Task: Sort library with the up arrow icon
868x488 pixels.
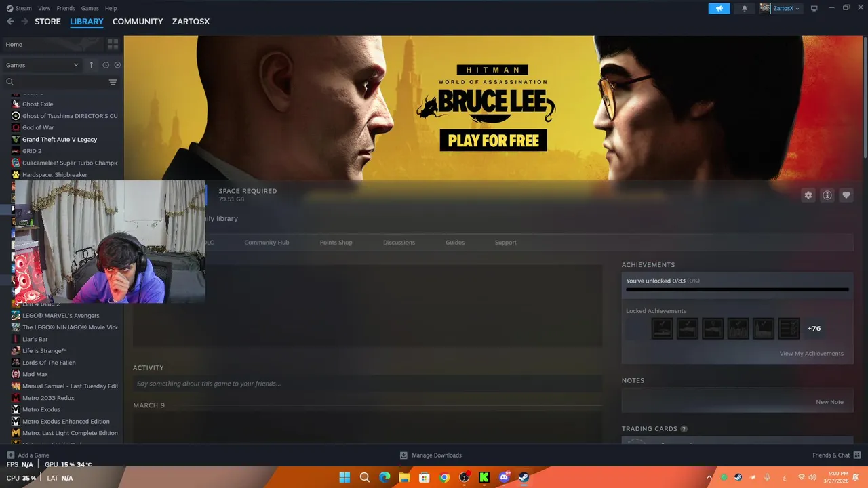Action: click(x=92, y=65)
